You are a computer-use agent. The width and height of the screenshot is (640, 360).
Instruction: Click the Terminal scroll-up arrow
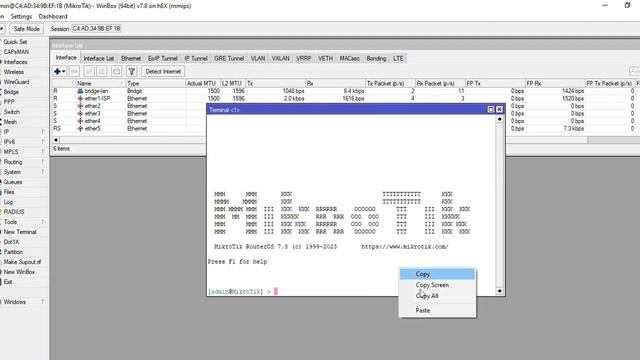pyautogui.click(x=499, y=119)
